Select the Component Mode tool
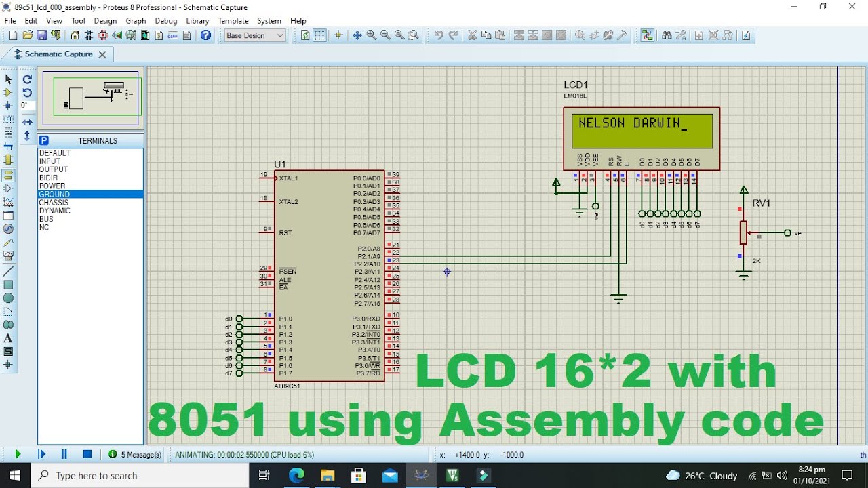The height and width of the screenshot is (488, 868). [8, 93]
